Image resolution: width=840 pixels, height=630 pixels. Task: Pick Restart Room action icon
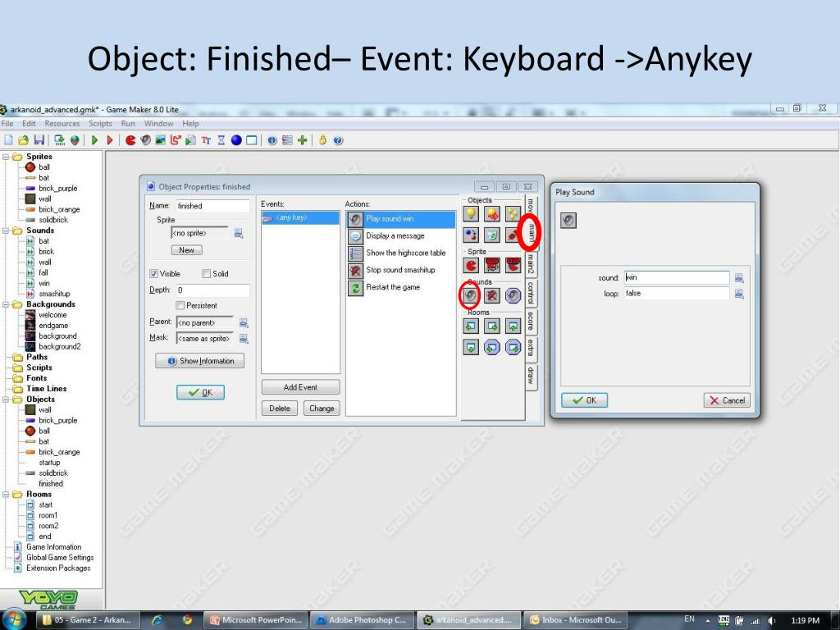513,326
